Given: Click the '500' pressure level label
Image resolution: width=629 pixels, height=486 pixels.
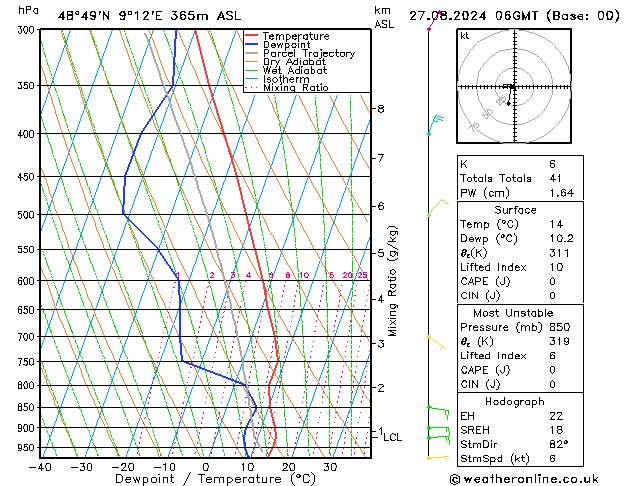Looking at the screenshot, I should [x=28, y=215].
